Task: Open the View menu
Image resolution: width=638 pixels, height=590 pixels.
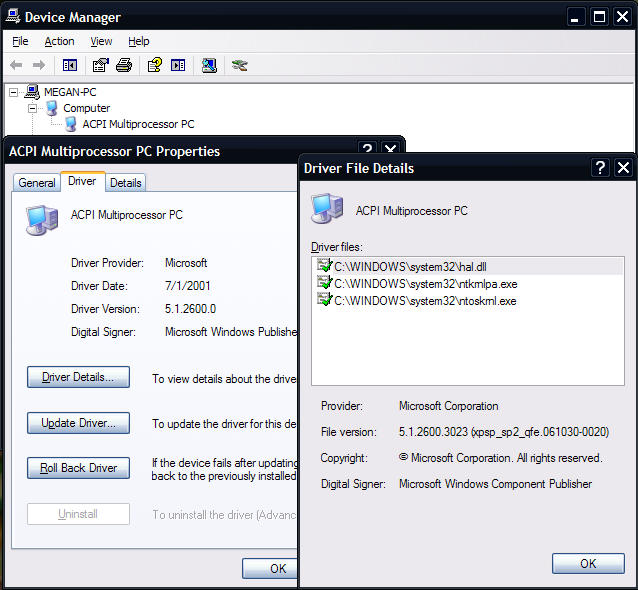Action: 101,41
